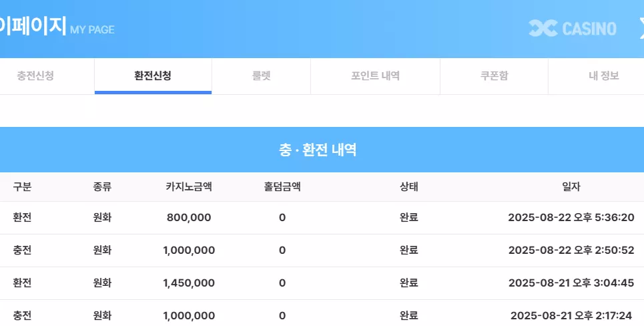
Task: Click the 충·환전 내역 section banner
Action: point(317,150)
